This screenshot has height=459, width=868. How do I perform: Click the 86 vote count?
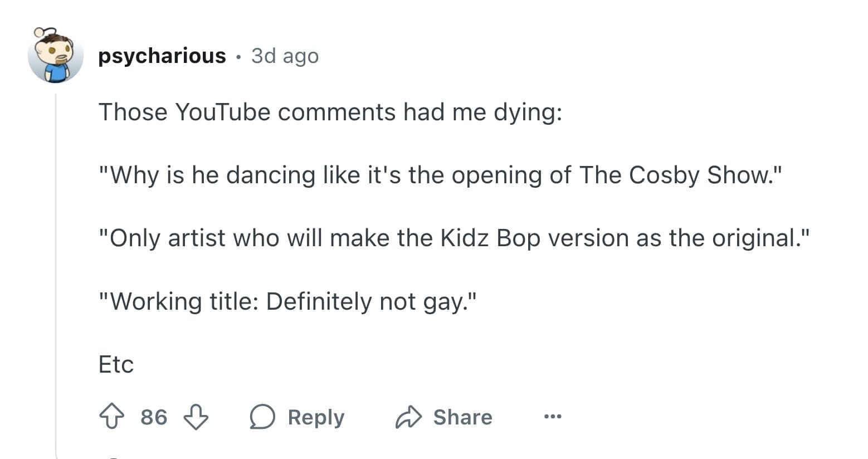[x=154, y=417]
